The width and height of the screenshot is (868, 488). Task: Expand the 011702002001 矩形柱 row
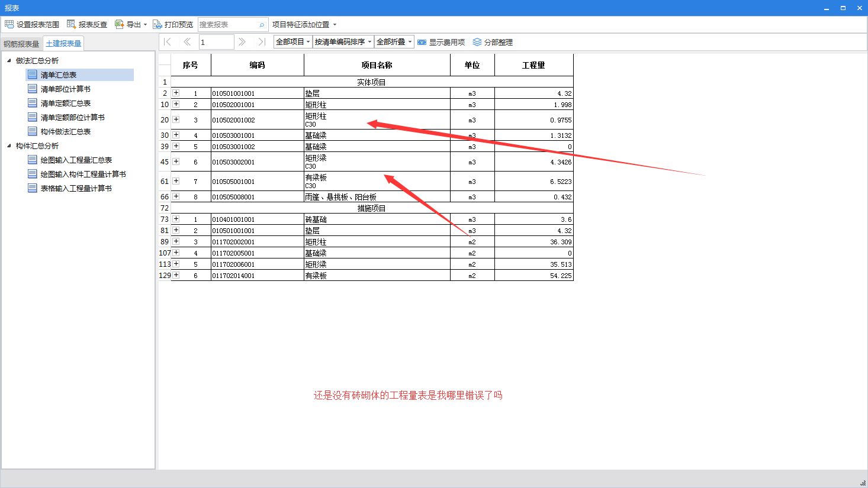pyautogui.click(x=176, y=241)
